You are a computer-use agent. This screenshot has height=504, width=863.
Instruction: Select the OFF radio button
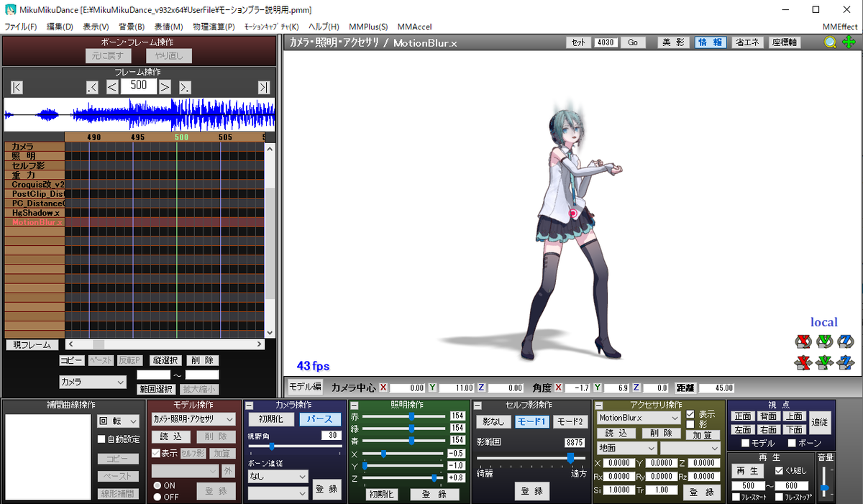(x=157, y=496)
